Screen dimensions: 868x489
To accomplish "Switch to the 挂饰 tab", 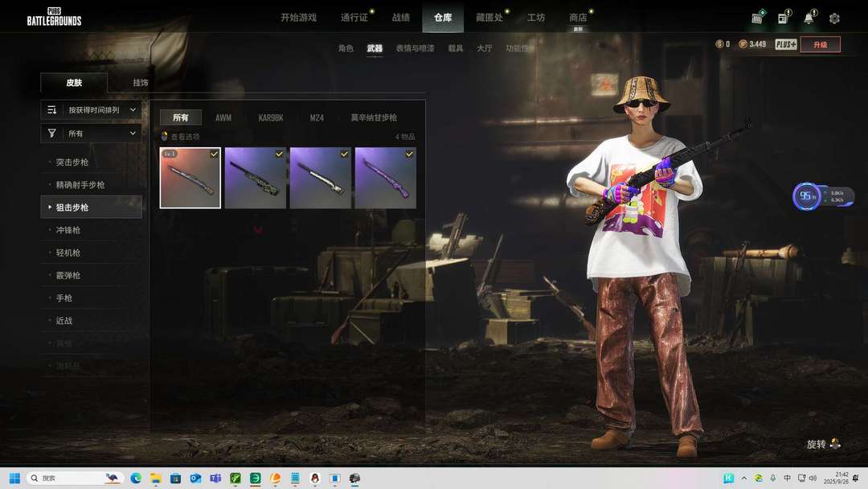I will click(x=141, y=83).
